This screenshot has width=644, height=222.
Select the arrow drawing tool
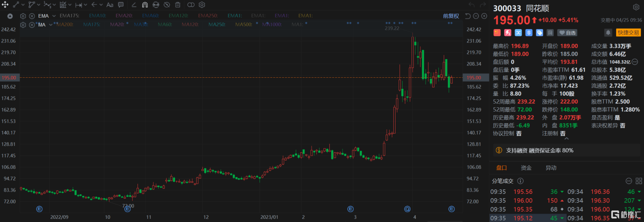[94, 5]
